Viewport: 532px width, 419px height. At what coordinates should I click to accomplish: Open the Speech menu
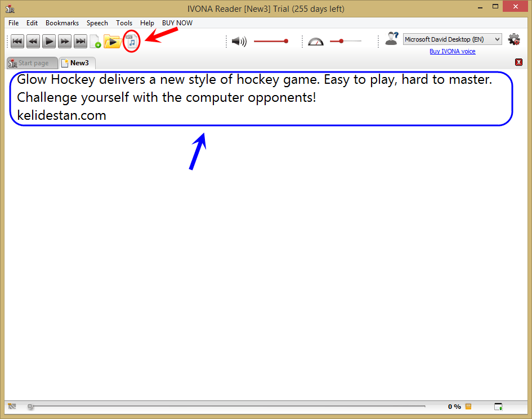(97, 23)
